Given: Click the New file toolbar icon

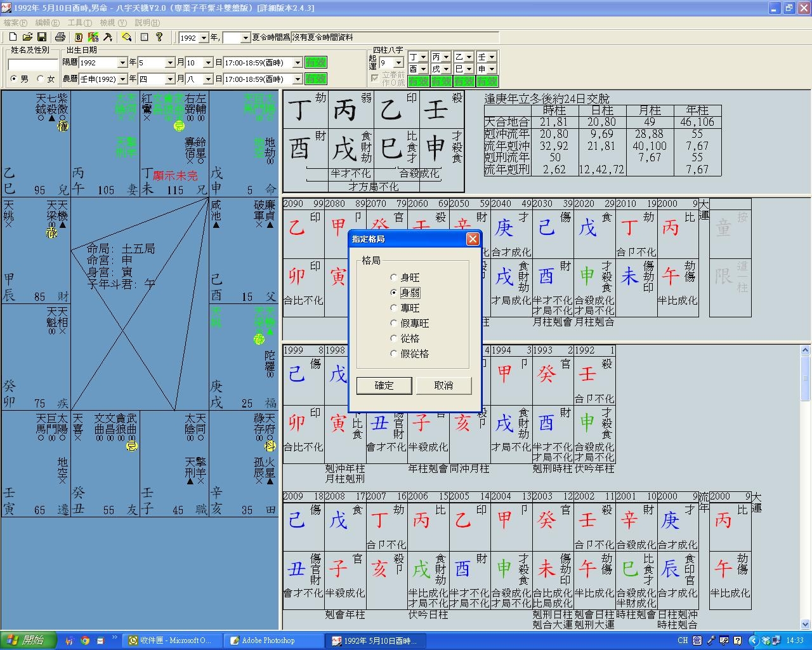Looking at the screenshot, I should point(13,37).
